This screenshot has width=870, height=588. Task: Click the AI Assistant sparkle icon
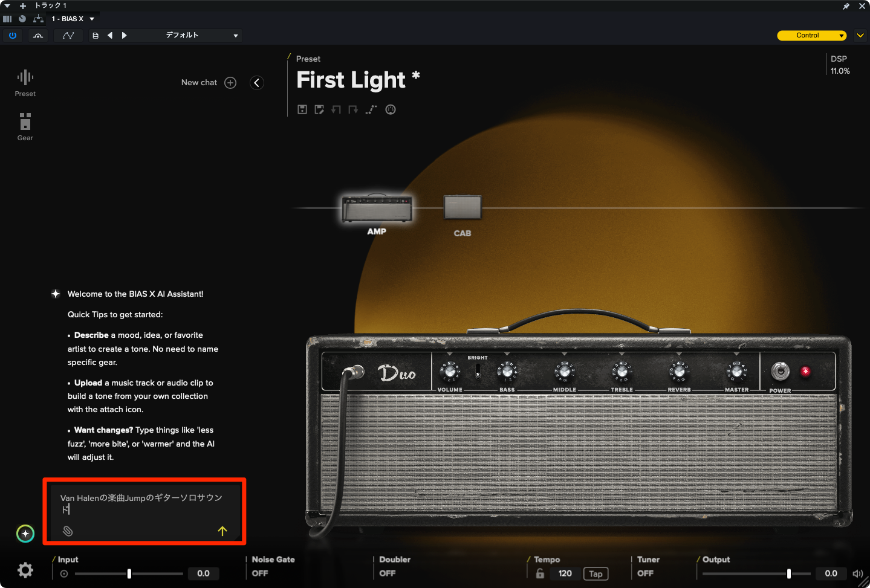(x=25, y=534)
